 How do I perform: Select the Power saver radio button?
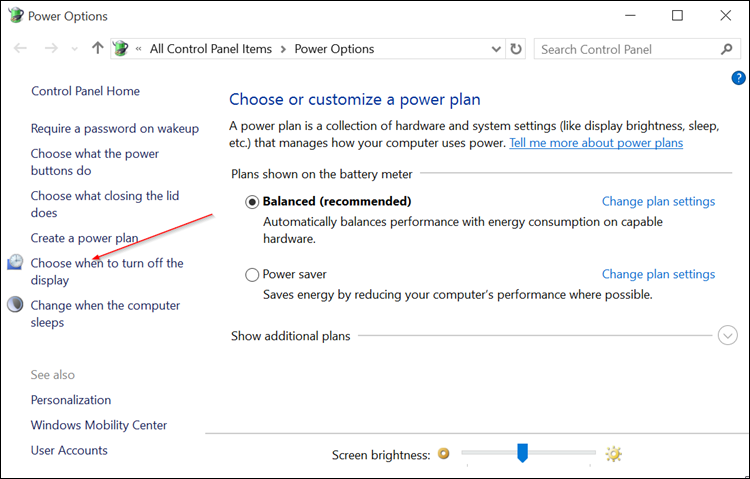pos(252,275)
